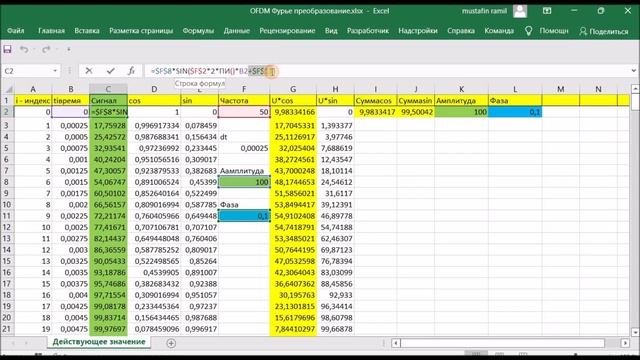Click the Сигнал header cell

click(108, 100)
